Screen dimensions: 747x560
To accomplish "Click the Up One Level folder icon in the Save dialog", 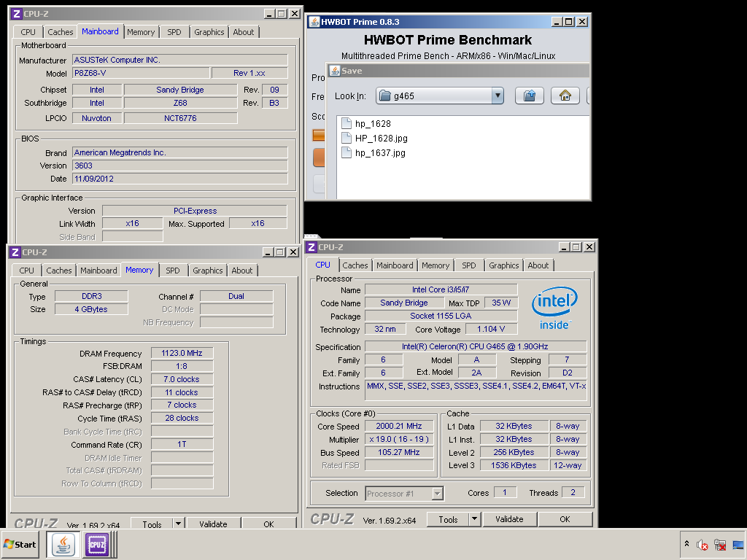I will coord(530,96).
